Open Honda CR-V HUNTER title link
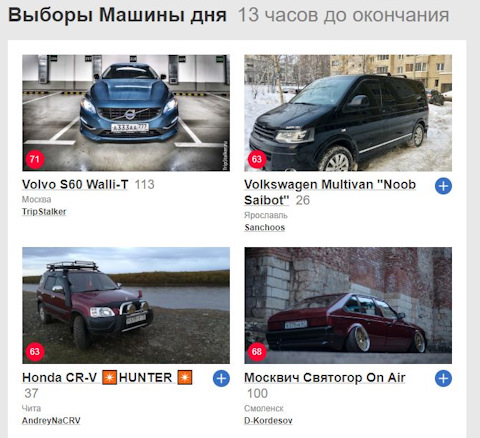480x438 pixels. pos(107,378)
